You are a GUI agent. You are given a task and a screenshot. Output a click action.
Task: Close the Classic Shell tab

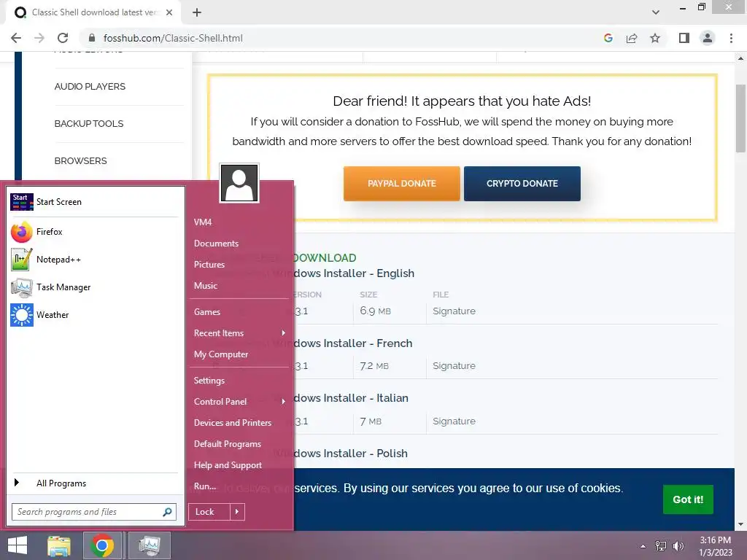click(169, 12)
